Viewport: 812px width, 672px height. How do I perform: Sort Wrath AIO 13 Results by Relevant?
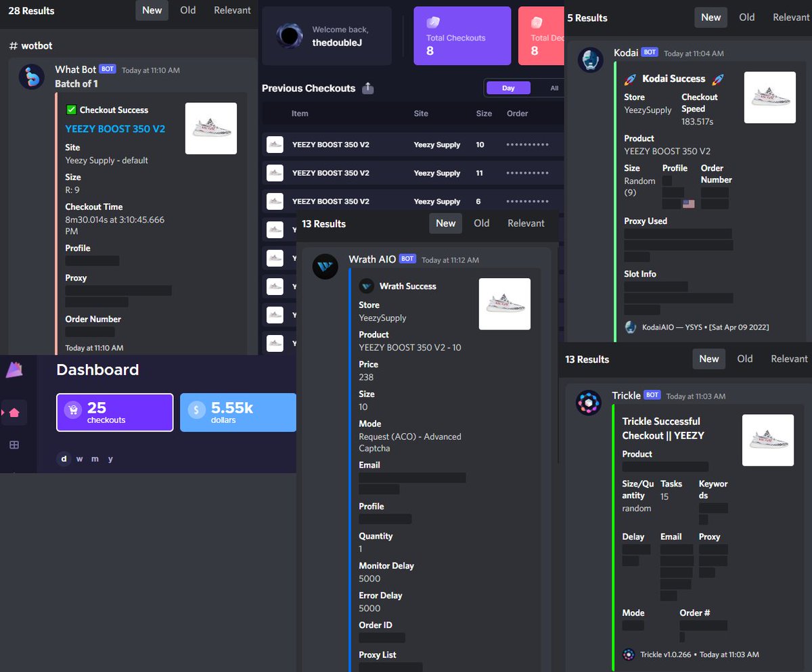[526, 223]
